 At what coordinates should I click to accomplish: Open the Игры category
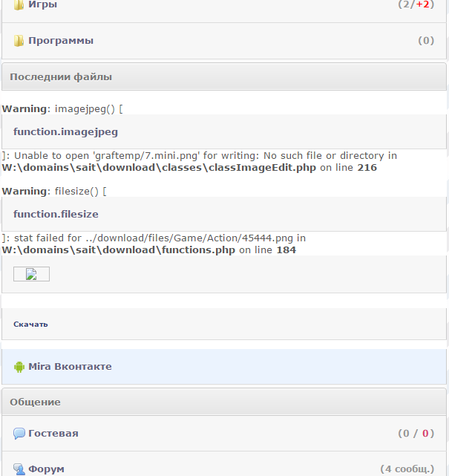pyautogui.click(x=42, y=4)
